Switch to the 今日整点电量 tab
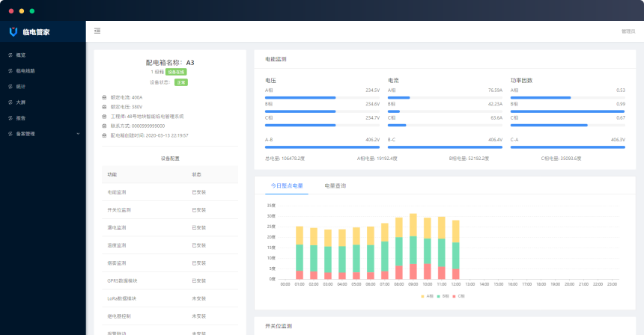 pyautogui.click(x=287, y=185)
